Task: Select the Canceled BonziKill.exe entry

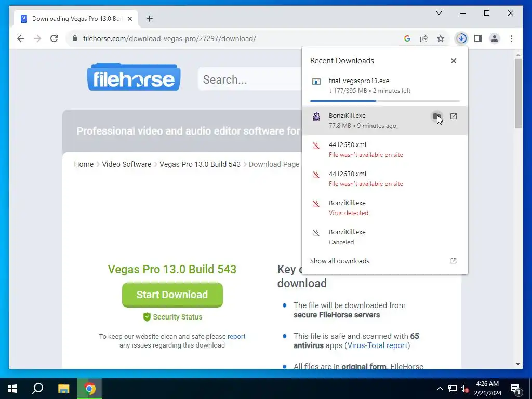Action: [385, 237]
